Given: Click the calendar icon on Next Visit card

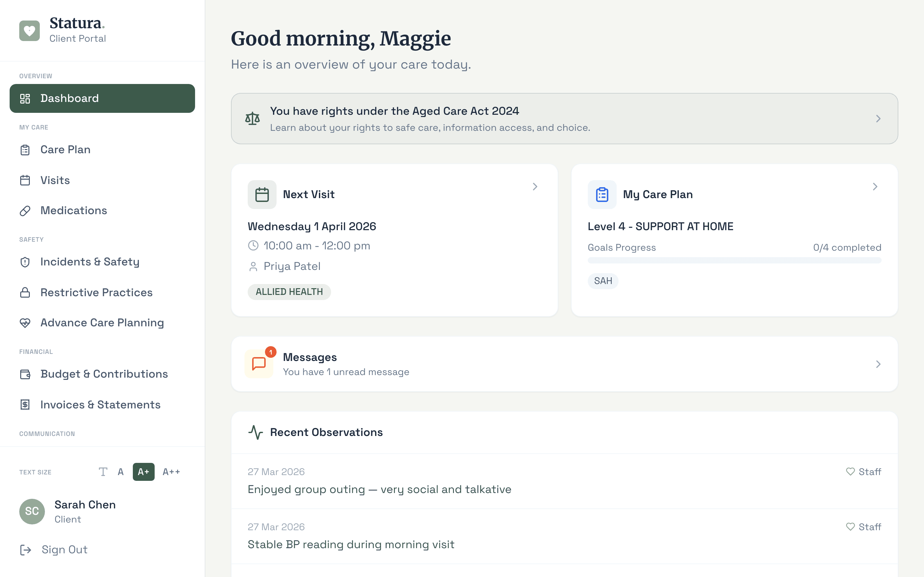Looking at the screenshot, I should [x=262, y=195].
